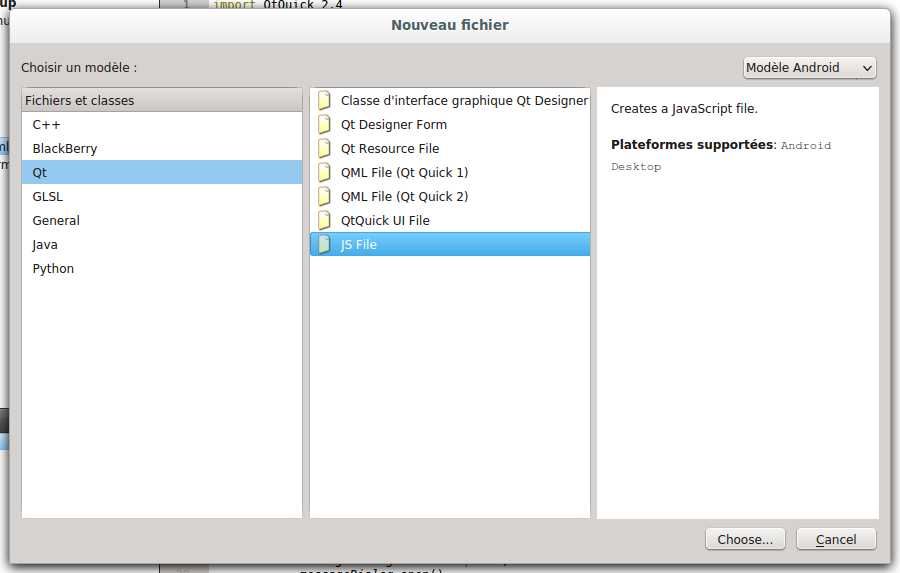Screen dimensions: 900x573
Task: Select the Java category
Action: [45, 245]
